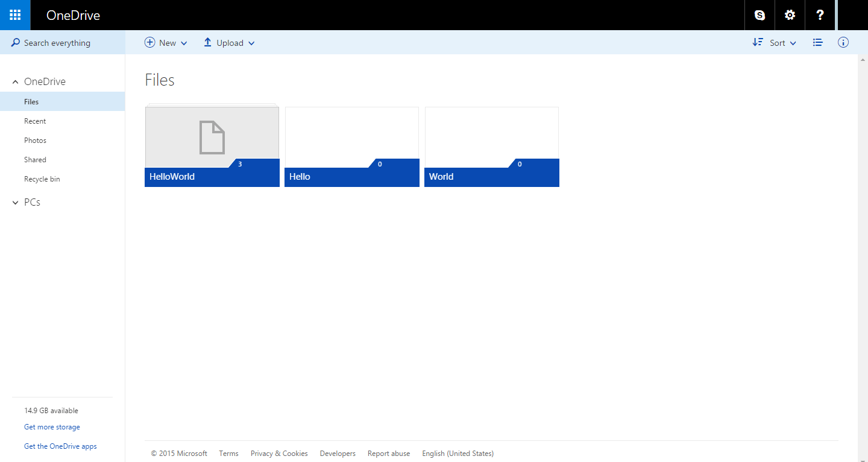The width and height of the screenshot is (868, 462).
Task: Click the OneDrive title in header
Action: (73, 16)
